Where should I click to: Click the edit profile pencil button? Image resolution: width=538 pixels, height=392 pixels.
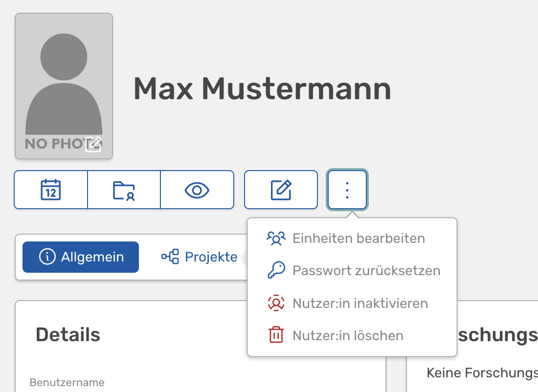tap(281, 190)
